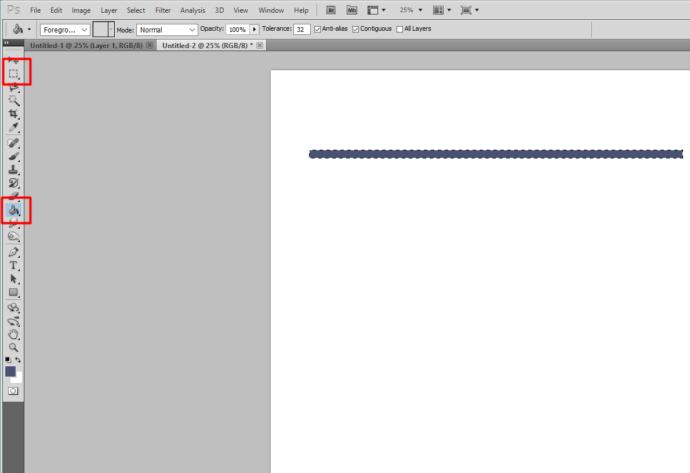The height and width of the screenshot is (473, 690).
Task: Select the History Brush tool
Action: pos(13,183)
